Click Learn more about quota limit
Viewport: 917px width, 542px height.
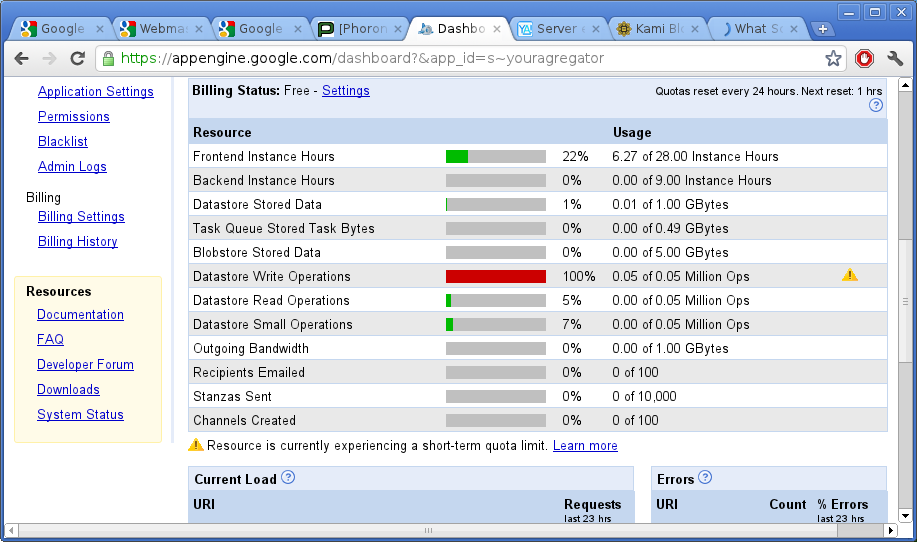click(585, 446)
